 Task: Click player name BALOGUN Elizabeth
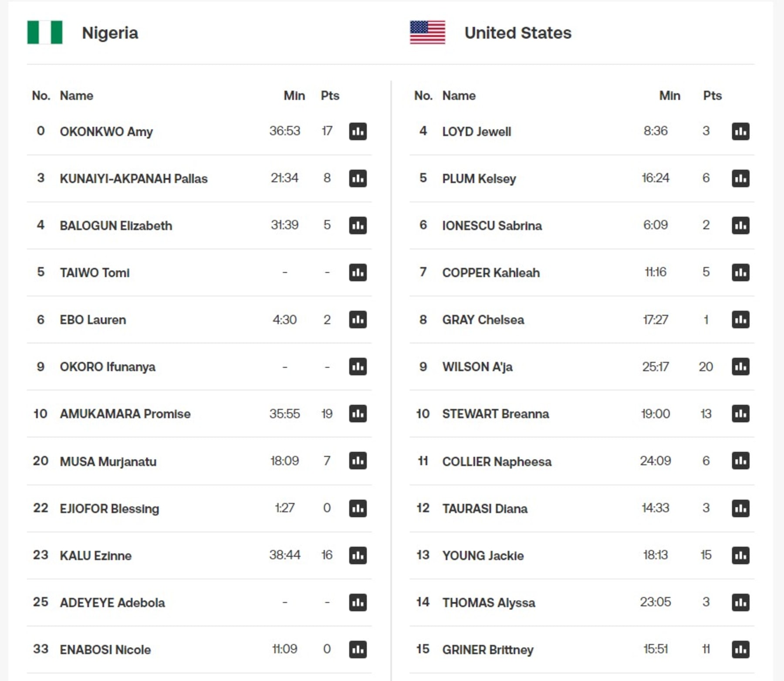click(116, 226)
